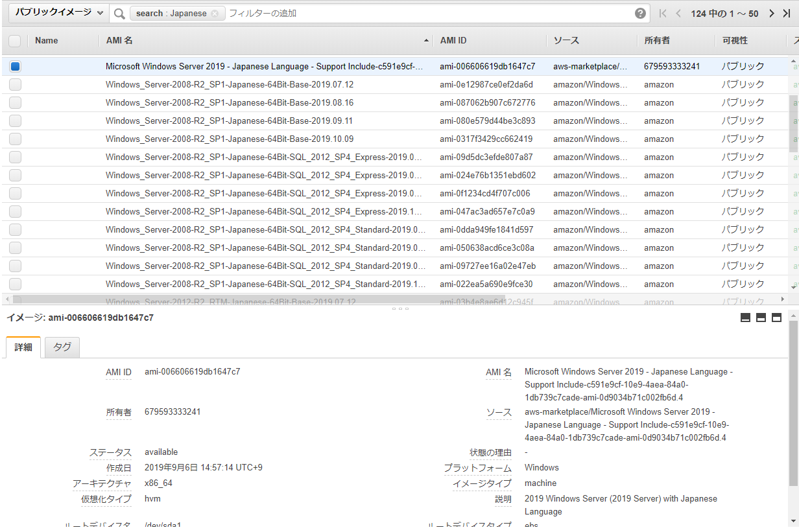Go to last page of results
Screen dimensions: 799x532
(x=786, y=14)
